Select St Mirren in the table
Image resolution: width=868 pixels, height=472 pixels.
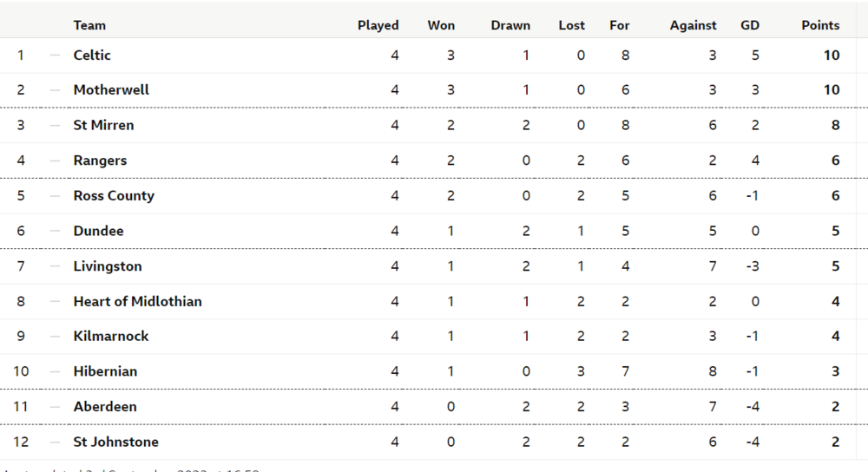coord(103,126)
